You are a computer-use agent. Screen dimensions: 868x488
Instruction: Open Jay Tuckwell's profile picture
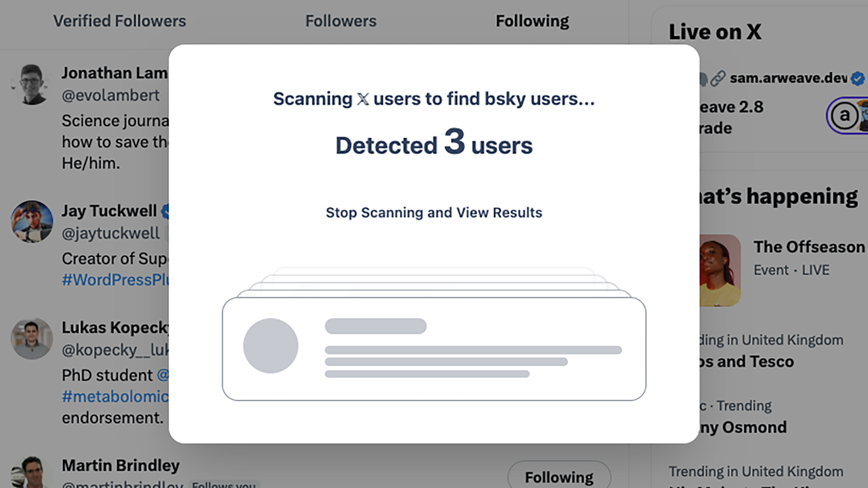pyautogui.click(x=32, y=221)
